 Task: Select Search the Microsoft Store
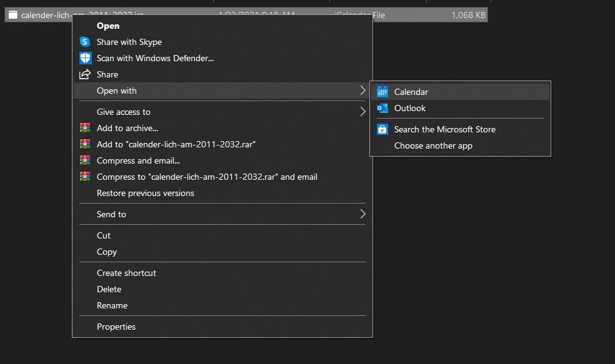pyautogui.click(x=460, y=129)
